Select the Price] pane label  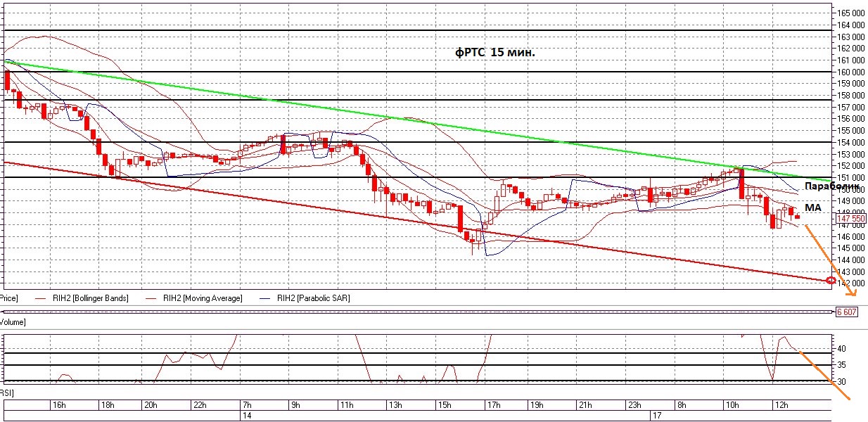pyautogui.click(x=8, y=298)
